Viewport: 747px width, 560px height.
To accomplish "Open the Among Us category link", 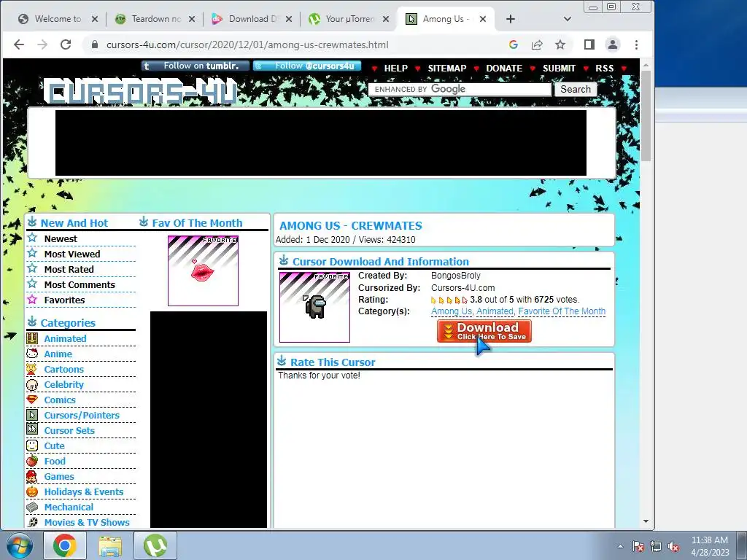I will [x=451, y=311].
